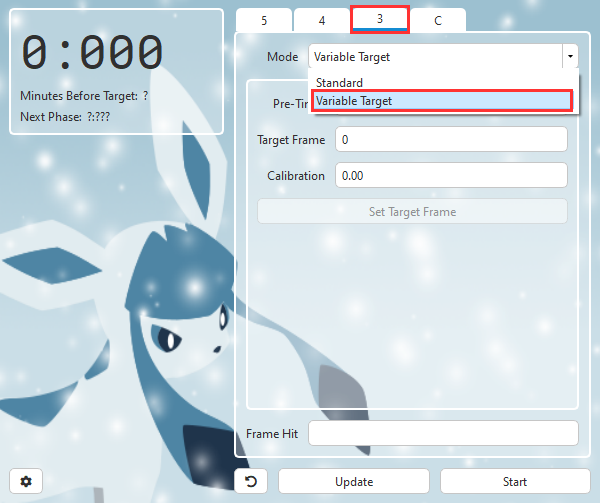Click the Minutes Before Target text
The image size is (600, 503).
(84, 96)
